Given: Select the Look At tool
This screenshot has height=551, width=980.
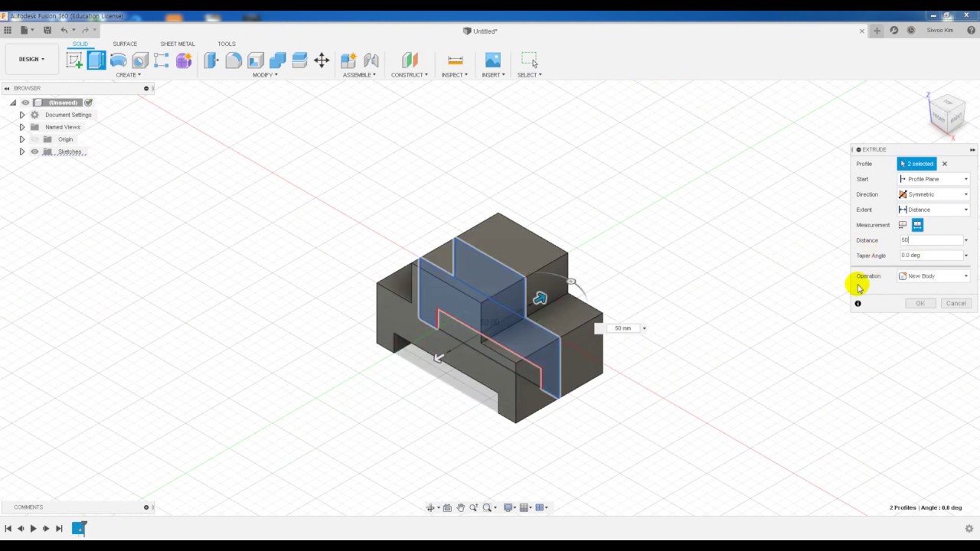Looking at the screenshot, I should [x=447, y=507].
